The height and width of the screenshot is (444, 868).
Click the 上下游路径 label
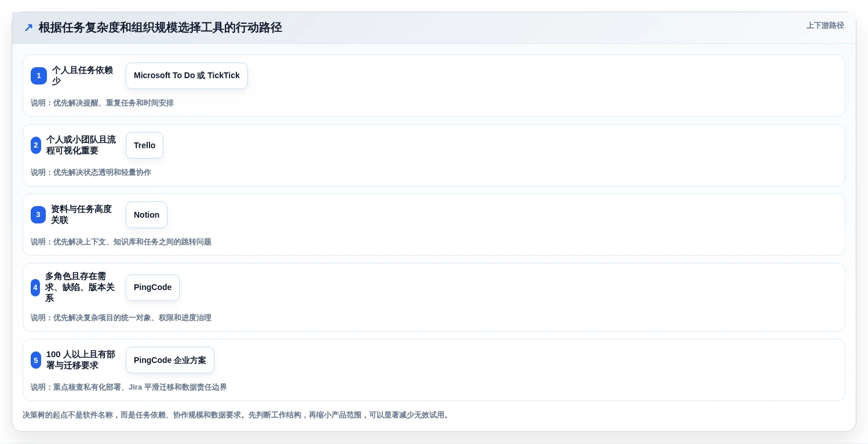825,25
